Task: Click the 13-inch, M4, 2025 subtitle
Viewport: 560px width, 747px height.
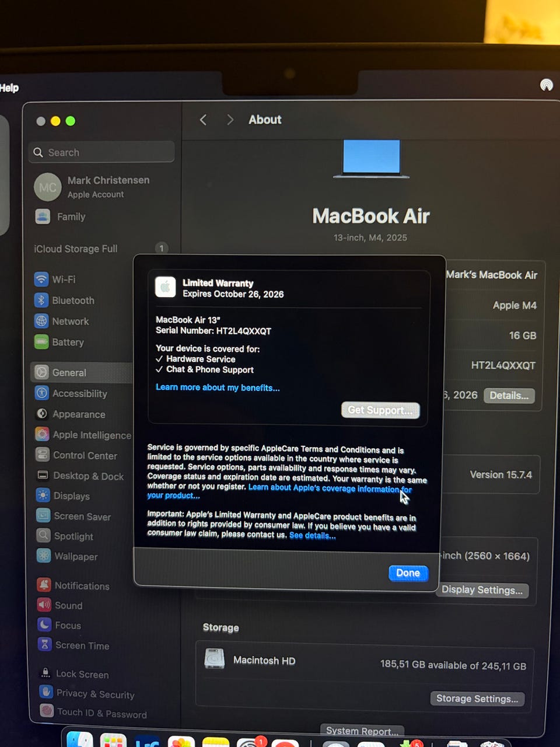Action: tap(370, 238)
